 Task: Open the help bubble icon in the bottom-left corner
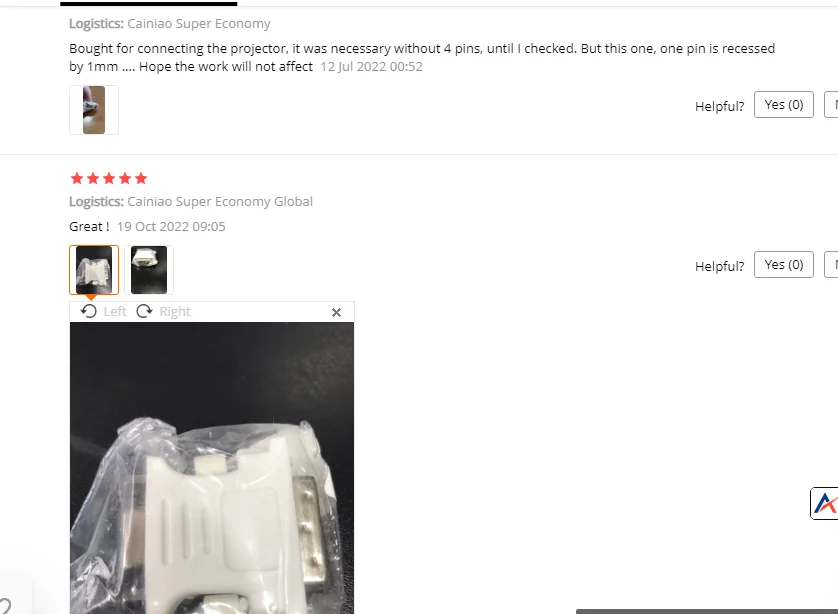point(5,606)
